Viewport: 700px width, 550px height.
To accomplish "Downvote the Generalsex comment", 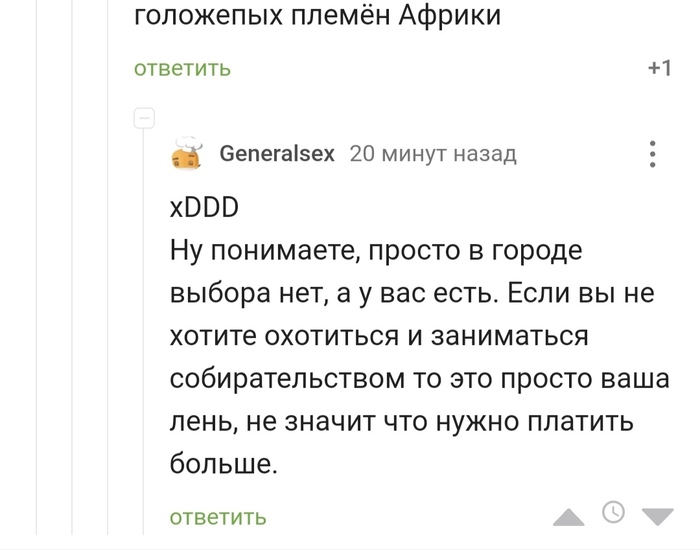I will click(x=657, y=516).
